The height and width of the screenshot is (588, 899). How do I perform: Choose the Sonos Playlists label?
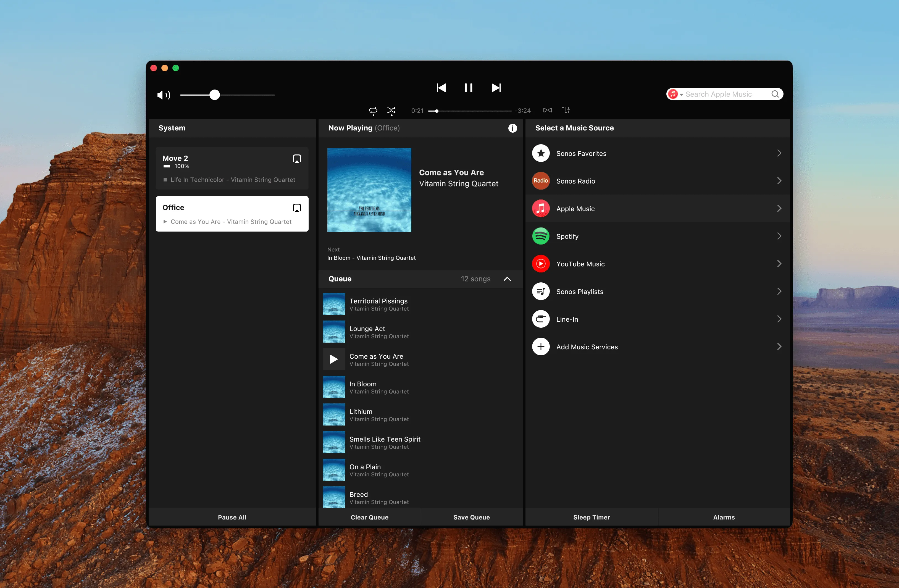pyautogui.click(x=579, y=291)
